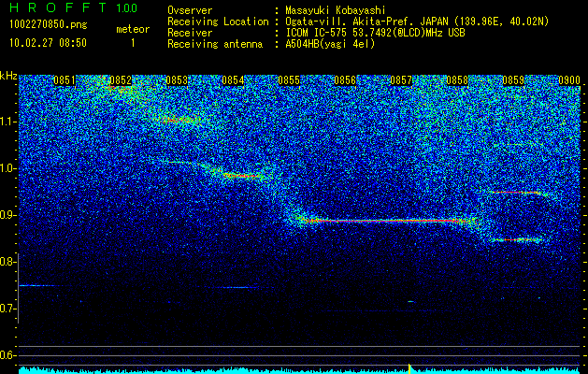Click the yellow meteor detection tick at bottom
588x374 pixels.
click(x=409, y=368)
